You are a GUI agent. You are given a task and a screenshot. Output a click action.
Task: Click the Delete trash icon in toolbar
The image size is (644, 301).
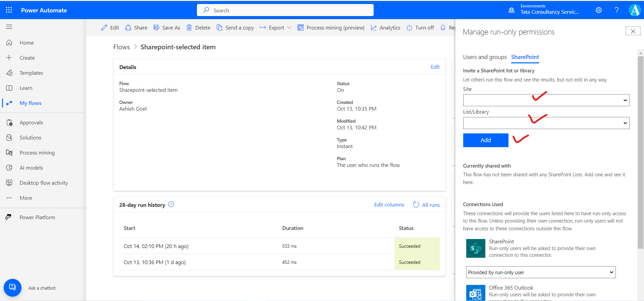tap(189, 27)
